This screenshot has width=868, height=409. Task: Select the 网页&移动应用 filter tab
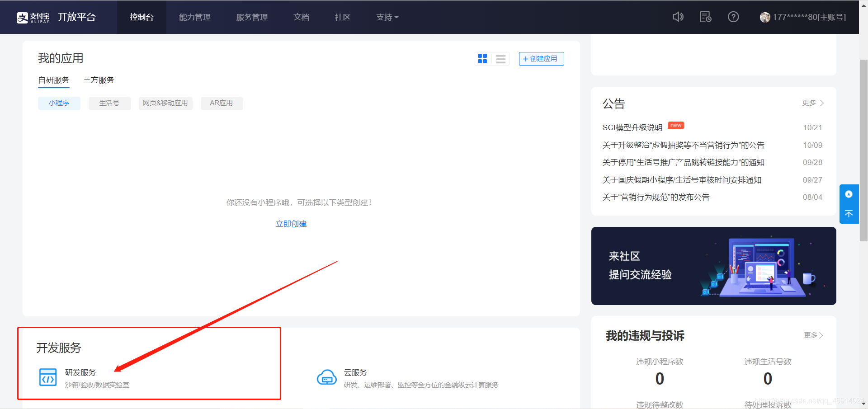click(x=165, y=103)
